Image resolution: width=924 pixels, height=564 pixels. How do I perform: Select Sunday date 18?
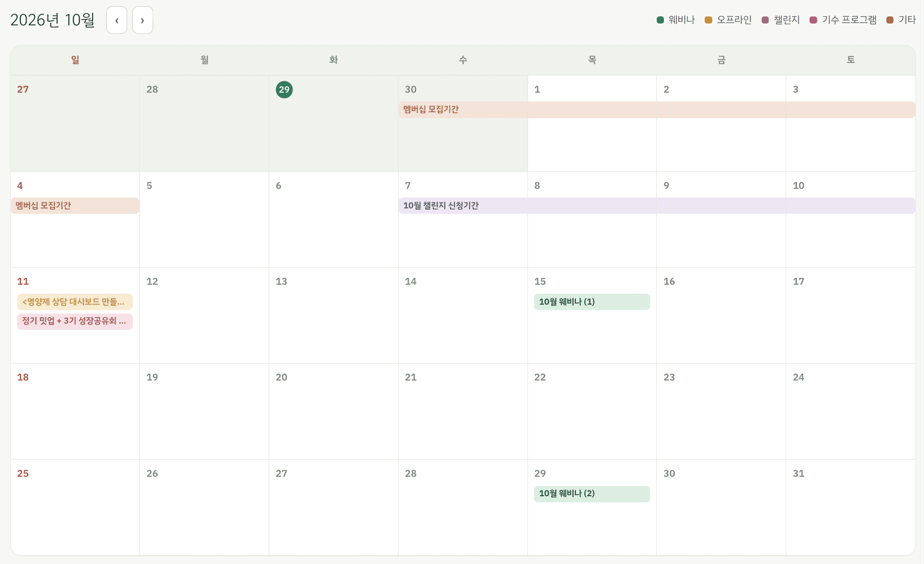23,377
